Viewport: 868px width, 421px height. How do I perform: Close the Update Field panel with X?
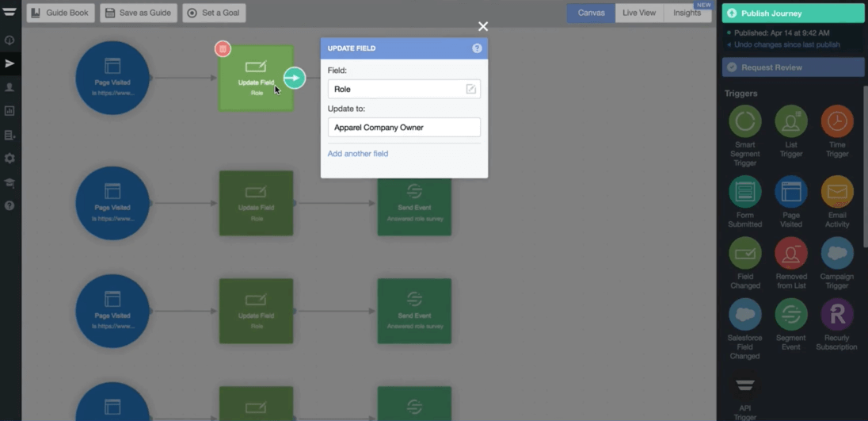(483, 27)
